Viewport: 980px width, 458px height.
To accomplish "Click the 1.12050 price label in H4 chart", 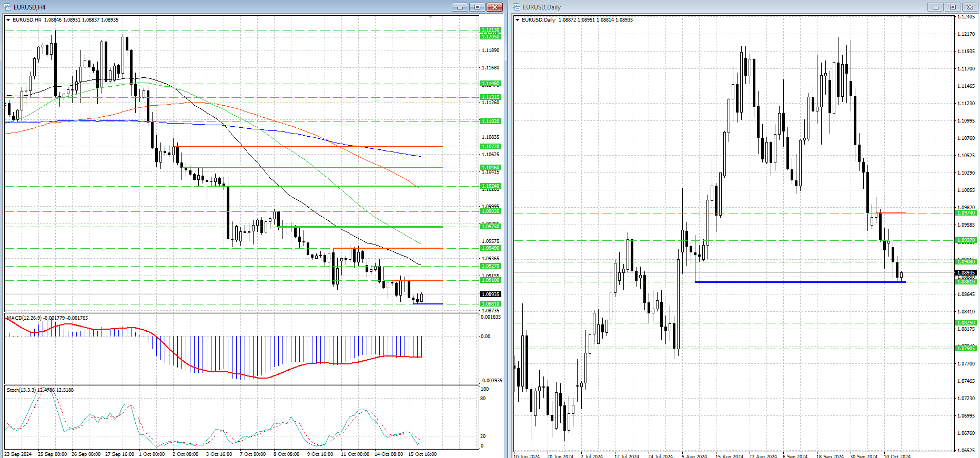I will coord(490,36).
